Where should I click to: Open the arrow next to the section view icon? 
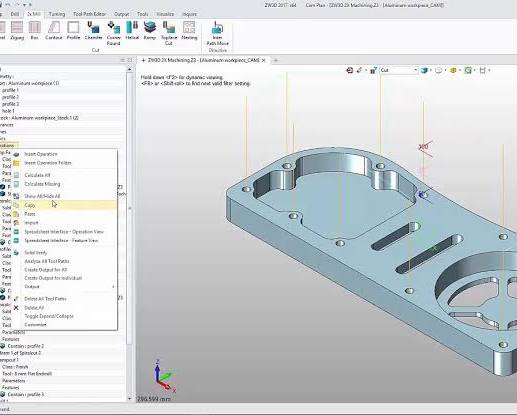point(489,70)
